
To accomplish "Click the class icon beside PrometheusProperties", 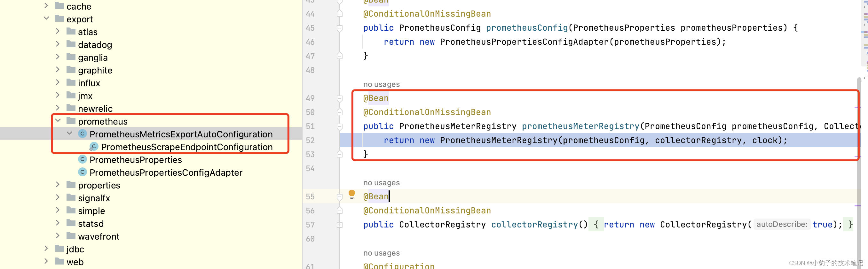I will 82,159.
